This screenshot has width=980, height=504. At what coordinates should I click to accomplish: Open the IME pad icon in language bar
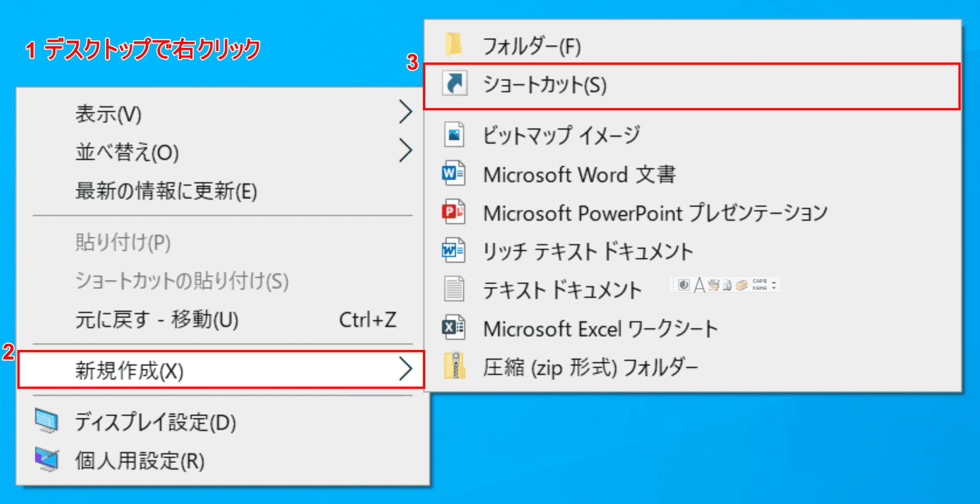pos(714,285)
